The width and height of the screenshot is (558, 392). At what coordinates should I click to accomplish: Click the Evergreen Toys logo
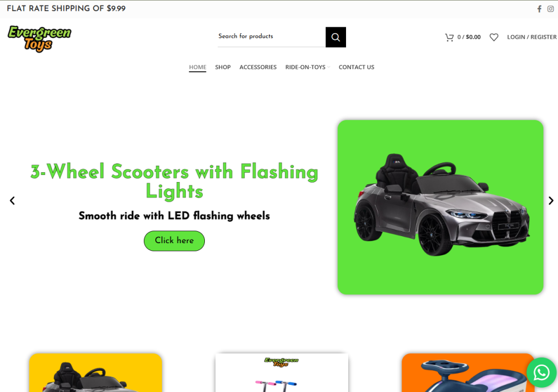(39, 39)
